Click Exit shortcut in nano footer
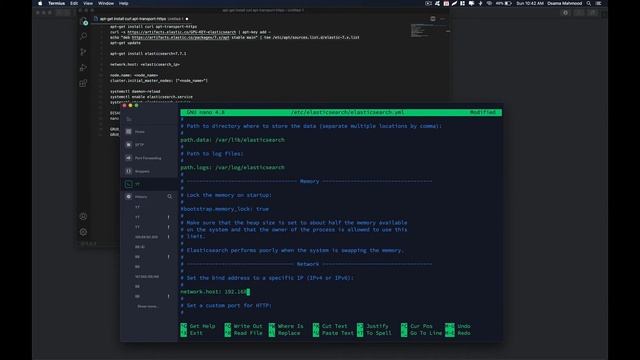 tap(192, 333)
